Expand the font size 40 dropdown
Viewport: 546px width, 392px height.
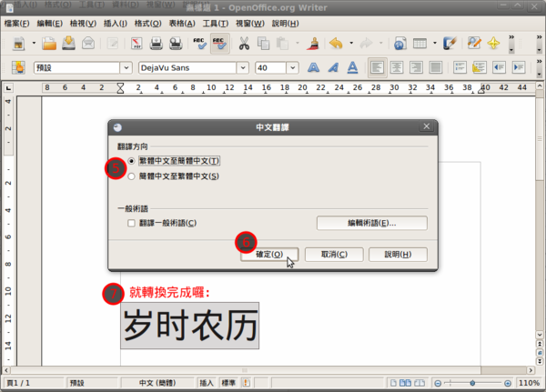pos(292,67)
